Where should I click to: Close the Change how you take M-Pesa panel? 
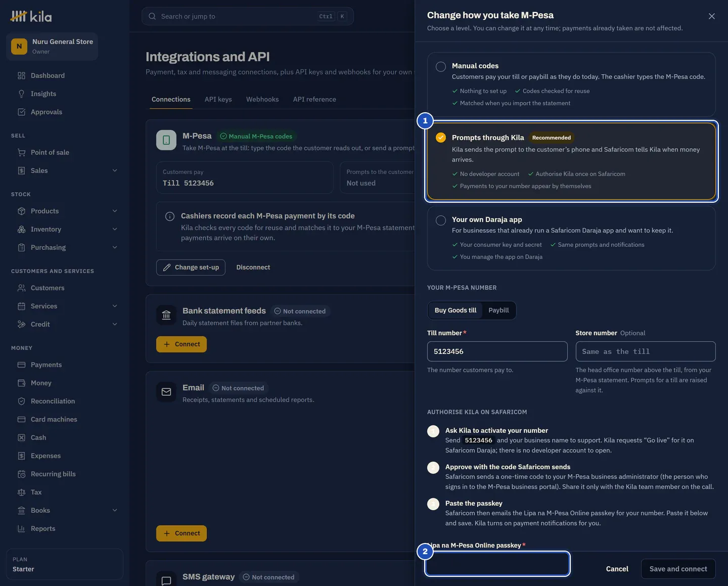[x=712, y=16]
